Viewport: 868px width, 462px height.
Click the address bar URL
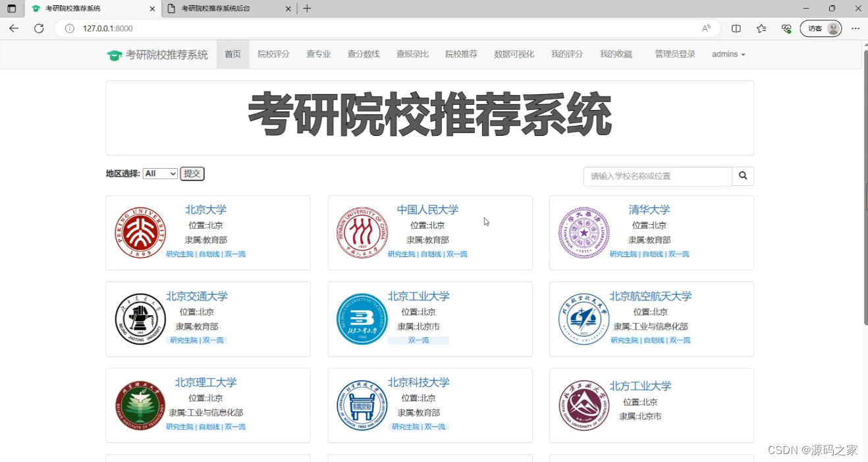[108, 28]
